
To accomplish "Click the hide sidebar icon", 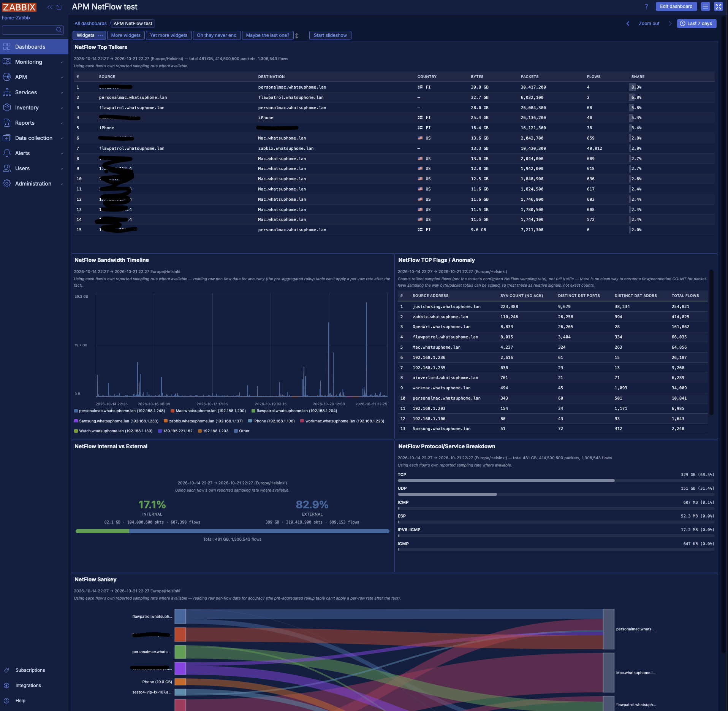I will pyautogui.click(x=59, y=7).
